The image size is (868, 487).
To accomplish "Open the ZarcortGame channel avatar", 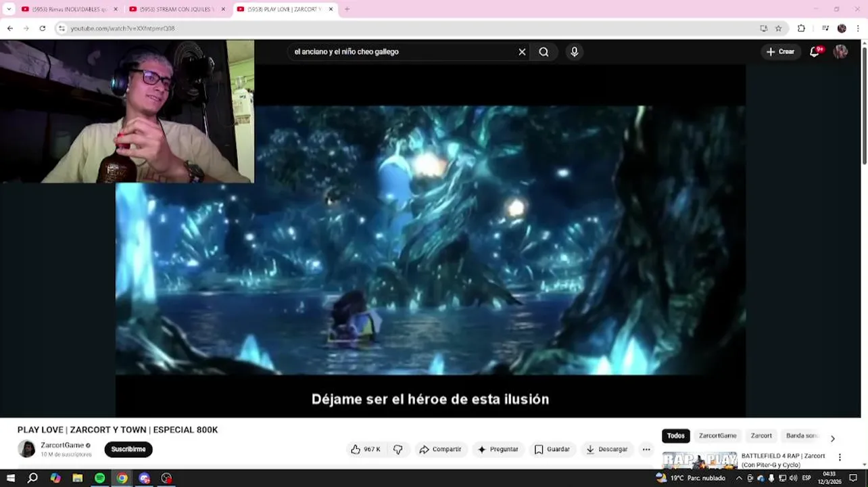I will pos(26,449).
